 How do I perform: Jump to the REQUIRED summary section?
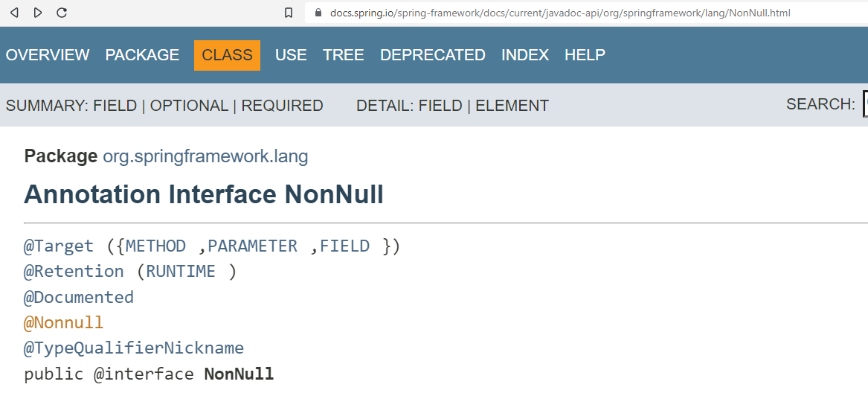283,106
